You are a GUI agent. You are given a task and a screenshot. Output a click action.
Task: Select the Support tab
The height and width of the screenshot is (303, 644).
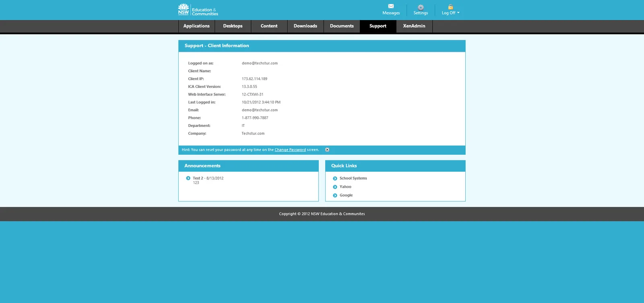[x=378, y=26]
